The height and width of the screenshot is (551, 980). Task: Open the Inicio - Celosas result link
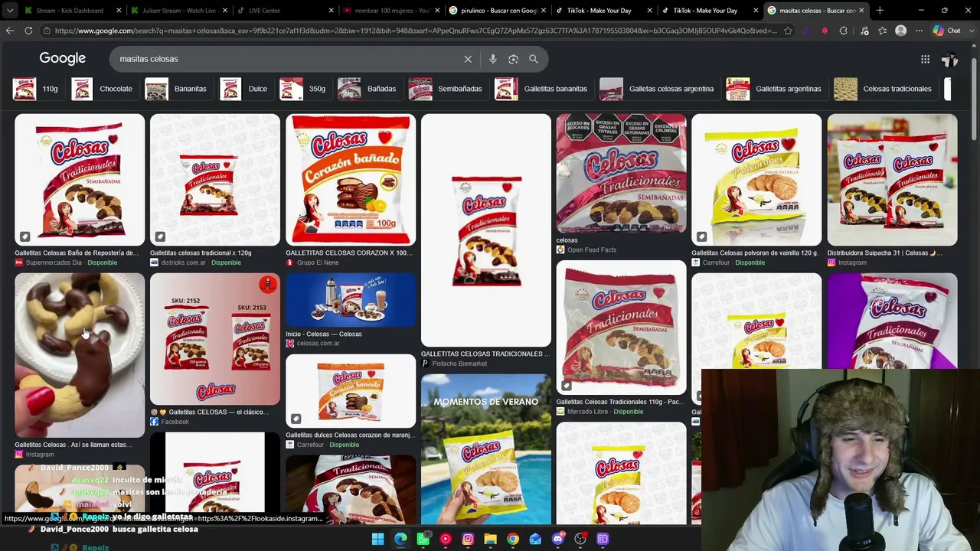tap(324, 334)
